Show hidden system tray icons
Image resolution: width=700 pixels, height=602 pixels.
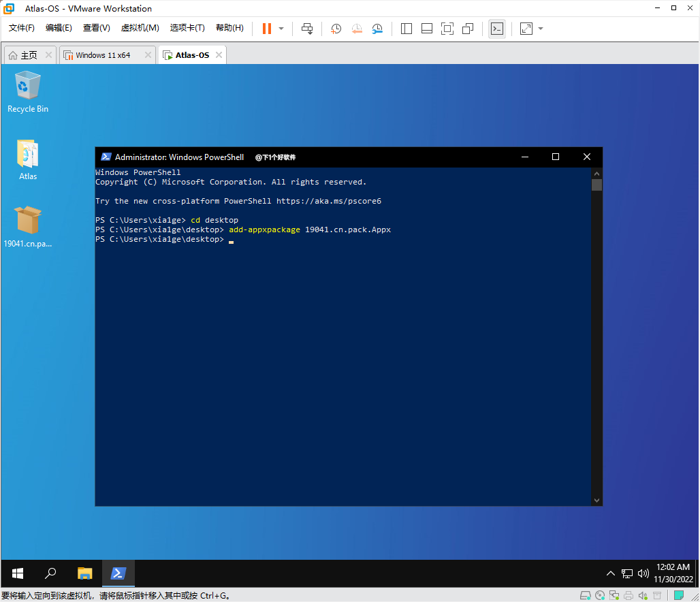click(x=610, y=573)
